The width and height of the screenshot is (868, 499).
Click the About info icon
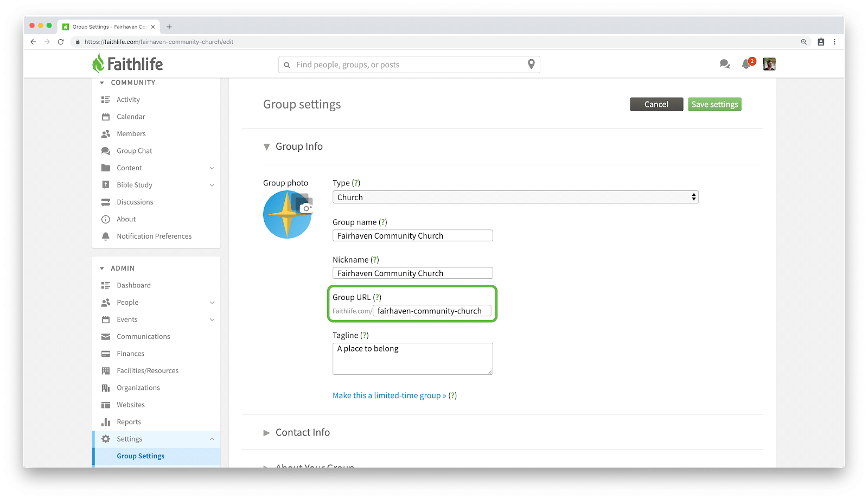pyautogui.click(x=106, y=219)
